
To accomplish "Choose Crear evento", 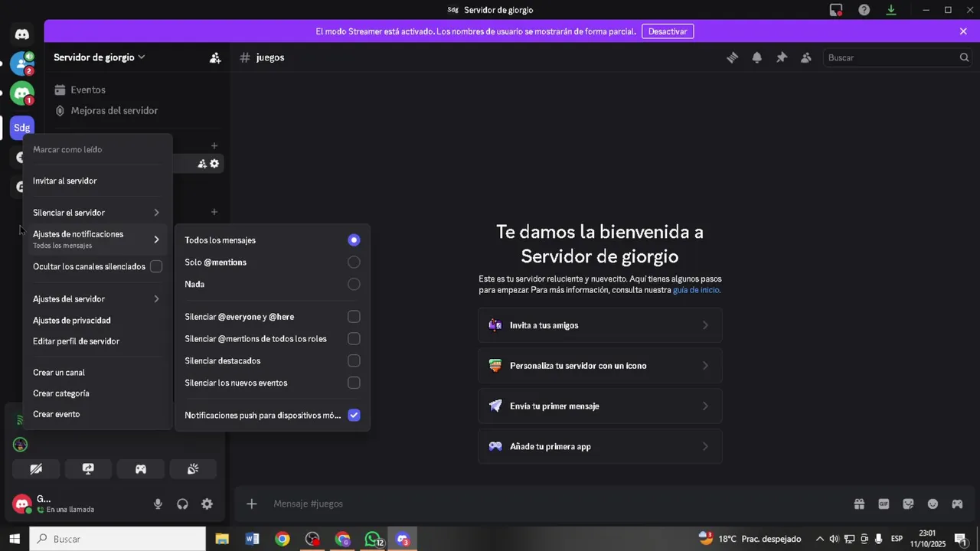I will click(97, 414).
